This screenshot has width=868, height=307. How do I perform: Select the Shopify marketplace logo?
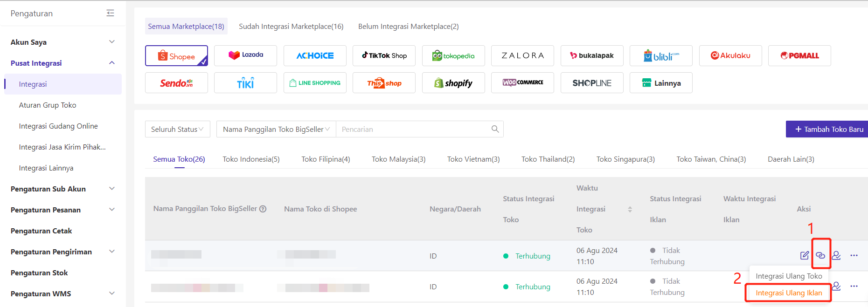click(x=453, y=83)
